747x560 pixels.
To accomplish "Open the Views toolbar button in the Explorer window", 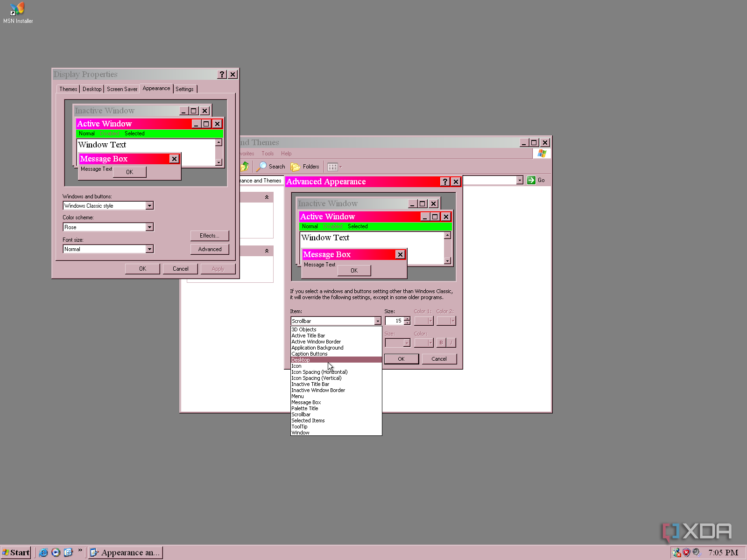I will [x=335, y=167].
